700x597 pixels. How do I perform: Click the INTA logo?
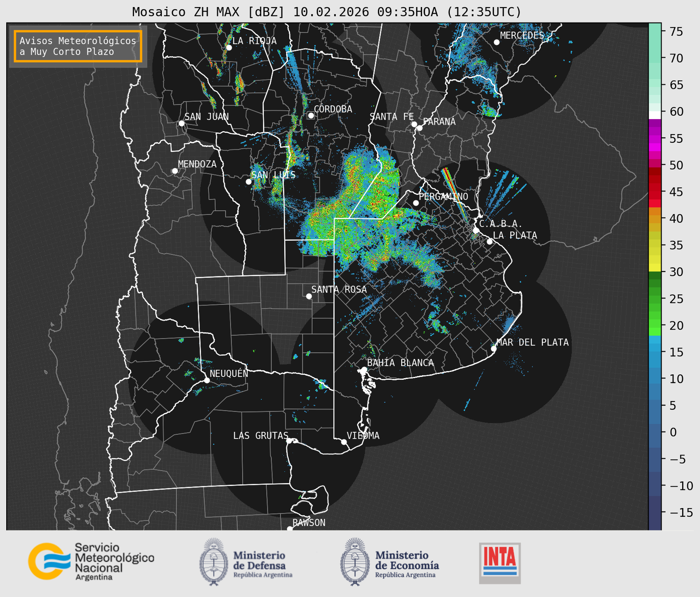[x=500, y=563]
